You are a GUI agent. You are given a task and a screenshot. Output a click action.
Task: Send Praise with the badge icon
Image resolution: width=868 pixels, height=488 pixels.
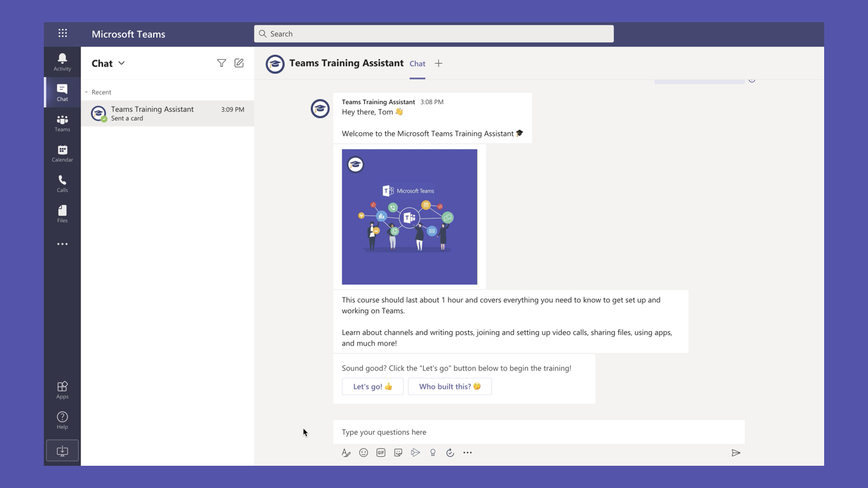(x=433, y=453)
